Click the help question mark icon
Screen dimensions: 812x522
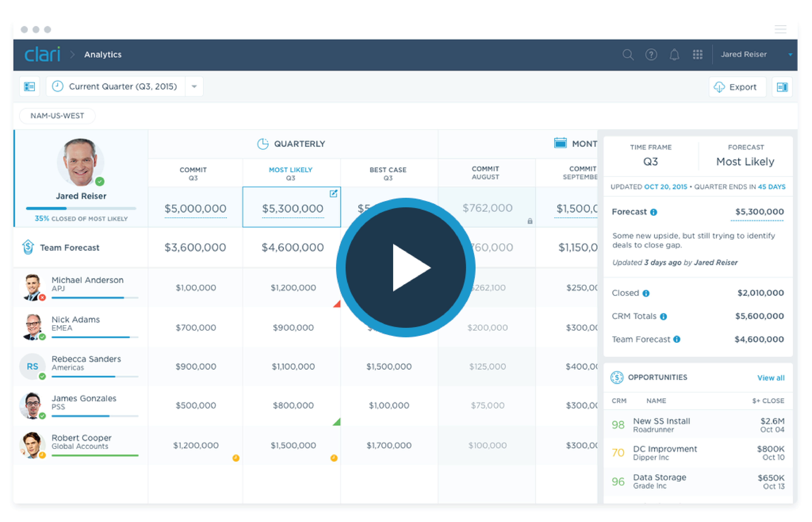651,55
